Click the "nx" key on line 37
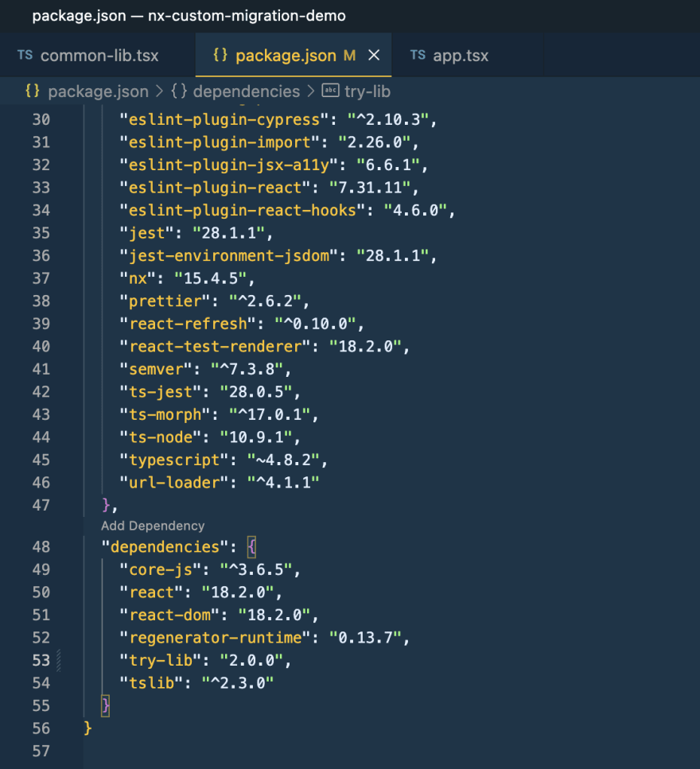 tap(136, 278)
